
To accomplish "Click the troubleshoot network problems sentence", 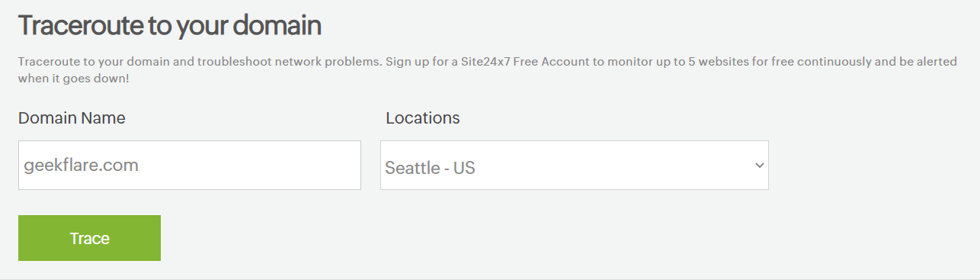I will pyautogui.click(x=198, y=62).
